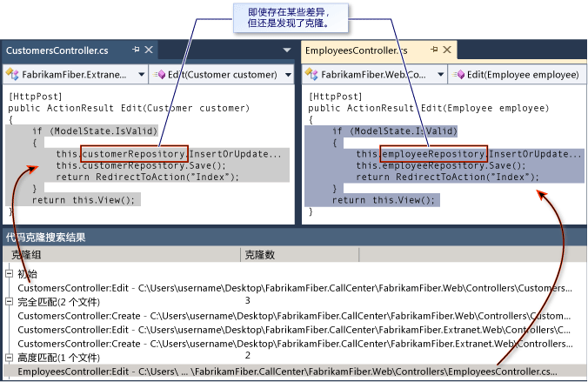
Task: Close the CustomersController.cs tab
Action: 149,50
